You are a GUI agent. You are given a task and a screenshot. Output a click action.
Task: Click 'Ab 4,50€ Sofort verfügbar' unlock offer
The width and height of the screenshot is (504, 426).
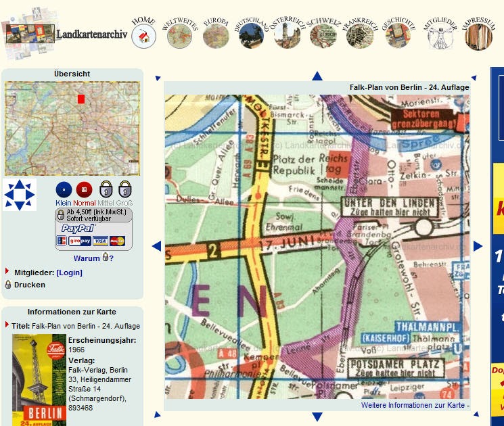coord(93,215)
